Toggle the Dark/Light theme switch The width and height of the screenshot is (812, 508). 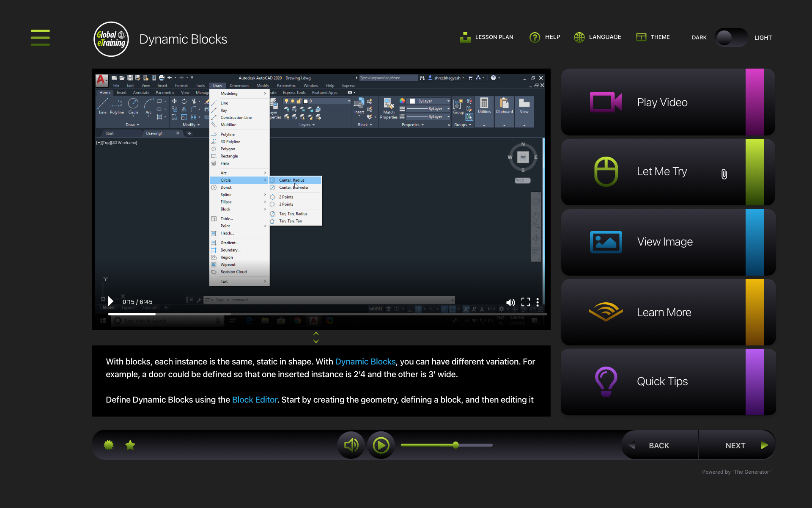(731, 38)
